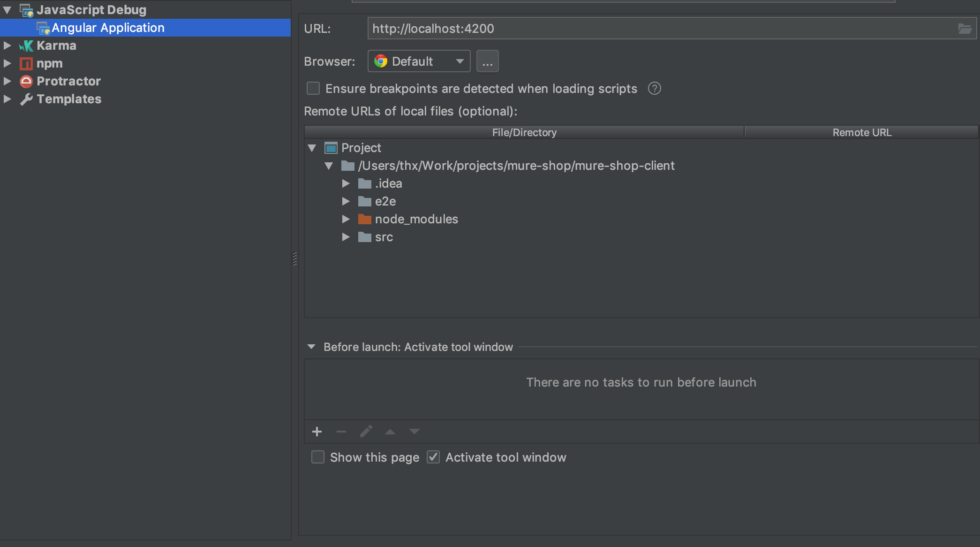Collapse the Before launch section
Image resolution: width=980 pixels, height=547 pixels.
311,347
